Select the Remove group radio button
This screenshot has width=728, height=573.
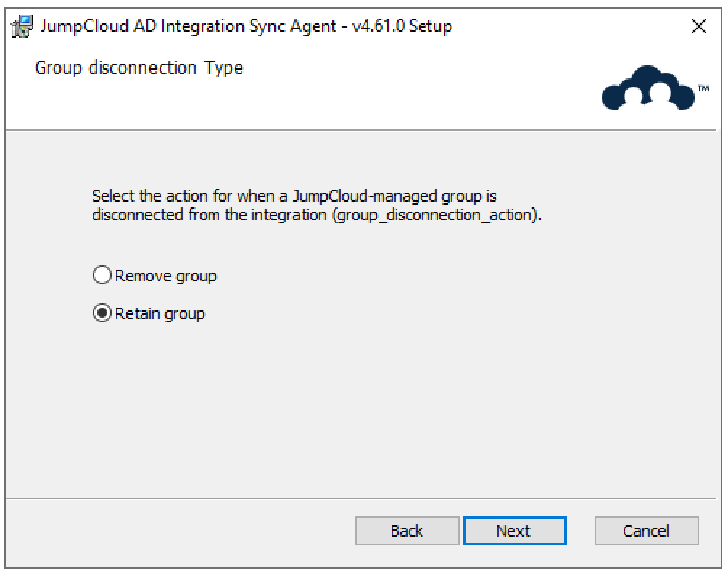tap(102, 276)
